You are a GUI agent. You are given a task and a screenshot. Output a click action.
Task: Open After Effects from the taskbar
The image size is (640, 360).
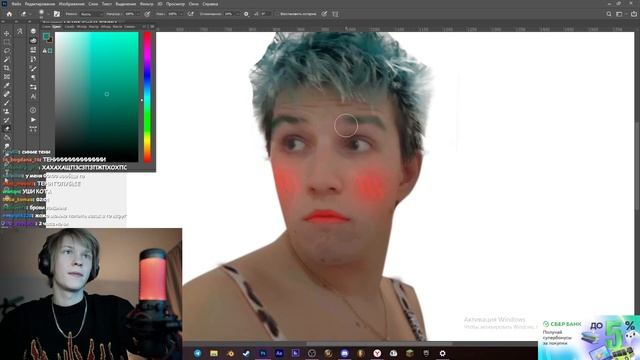point(279,353)
